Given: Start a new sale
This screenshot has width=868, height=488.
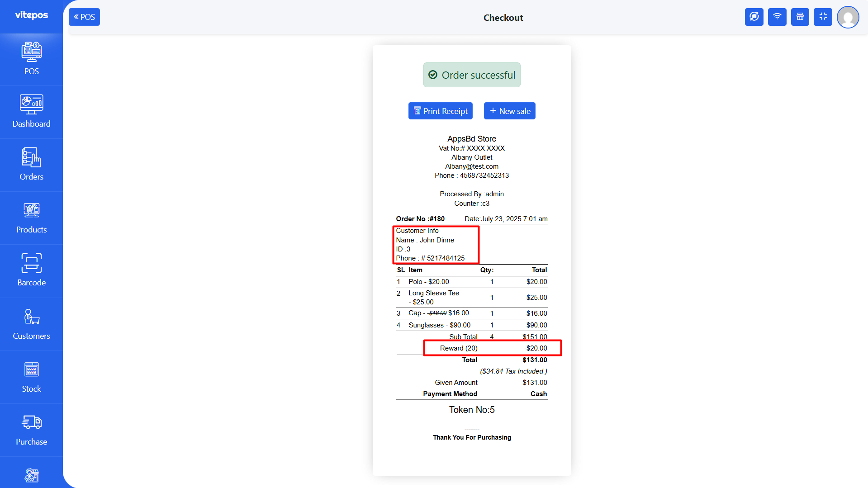Looking at the screenshot, I should [x=510, y=111].
